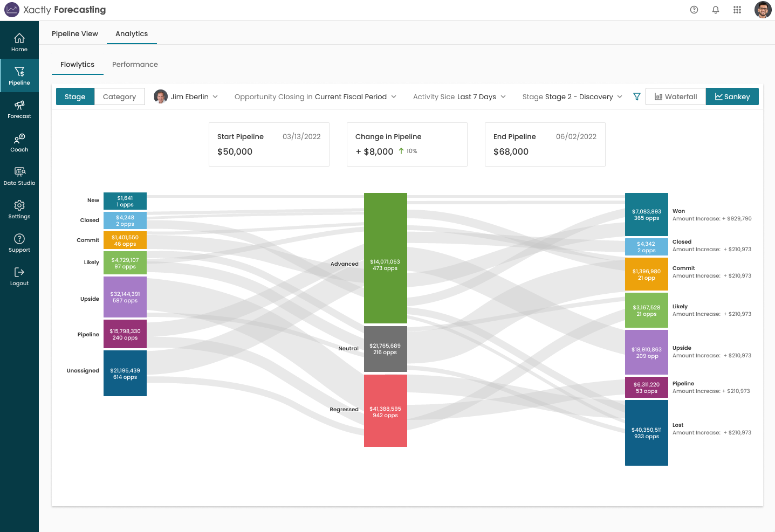
Task: Select Logout at bottom of sidebar
Action: coord(19,275)
